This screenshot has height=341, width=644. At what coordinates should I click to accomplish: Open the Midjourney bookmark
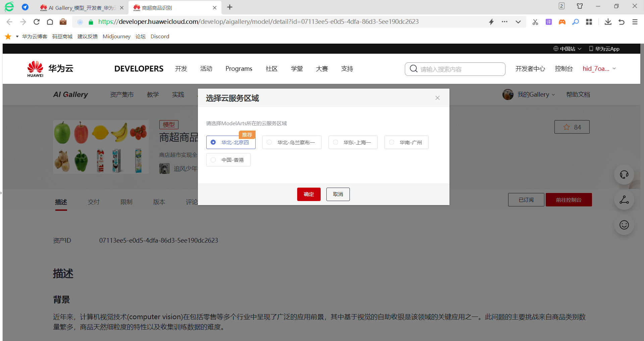(116, 37)
